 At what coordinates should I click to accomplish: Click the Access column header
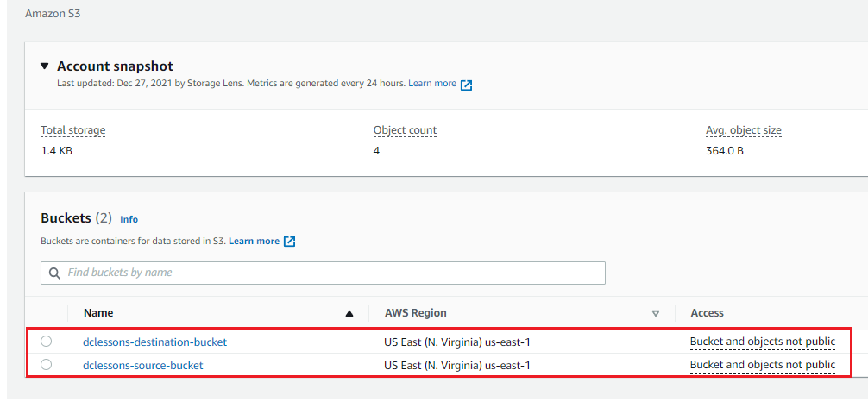coord(707,313)
